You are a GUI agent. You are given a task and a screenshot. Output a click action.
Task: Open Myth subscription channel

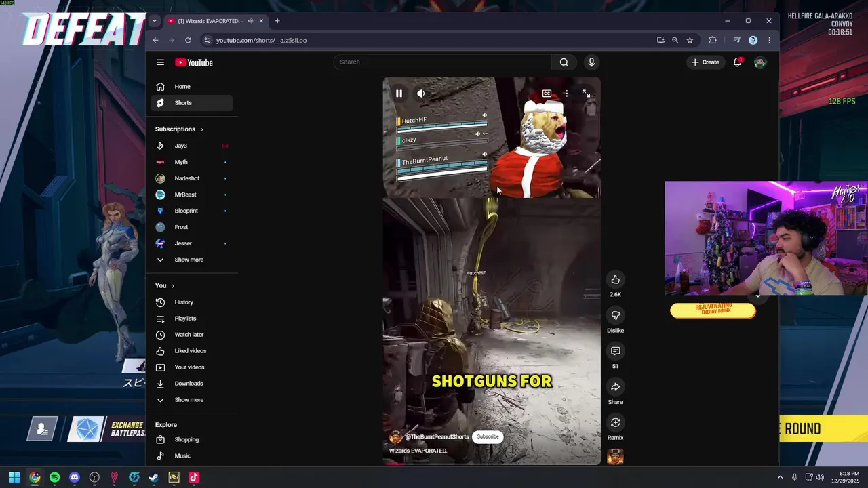tap(192, 162)
